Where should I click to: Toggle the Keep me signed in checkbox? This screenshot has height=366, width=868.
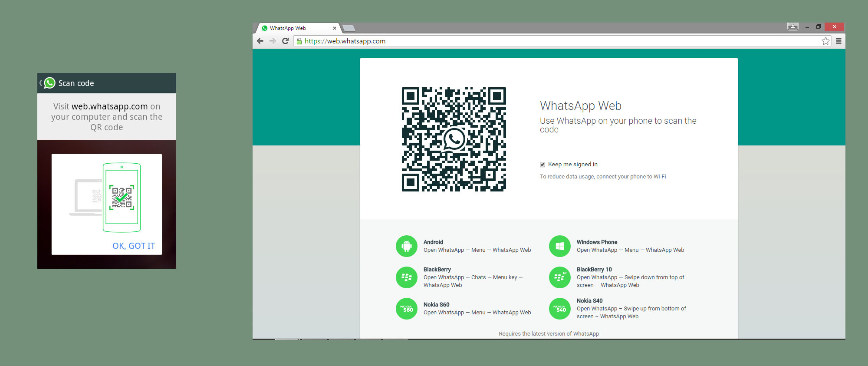coord(542,165)
